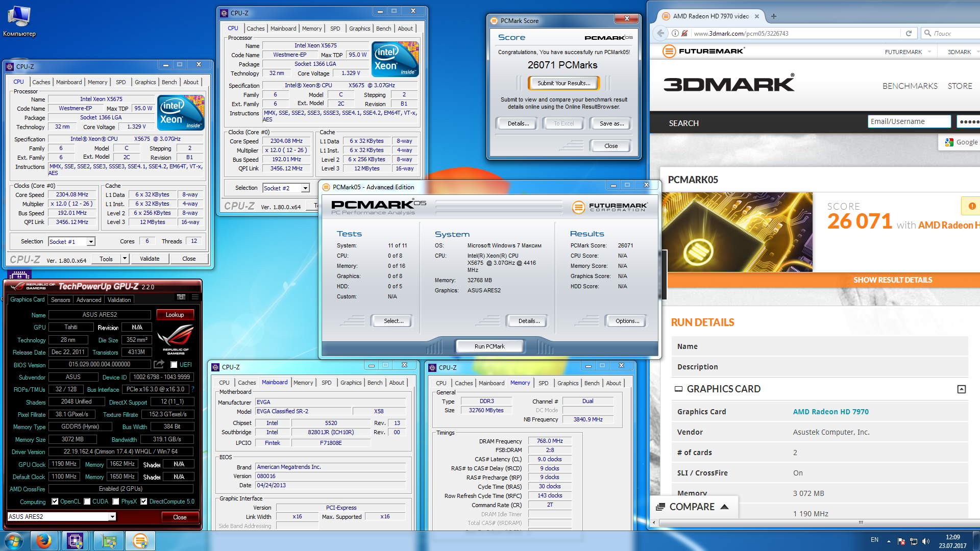Click the Action Center flag tray icon
This screenshot has height=551, width=980.
point(901,541)
